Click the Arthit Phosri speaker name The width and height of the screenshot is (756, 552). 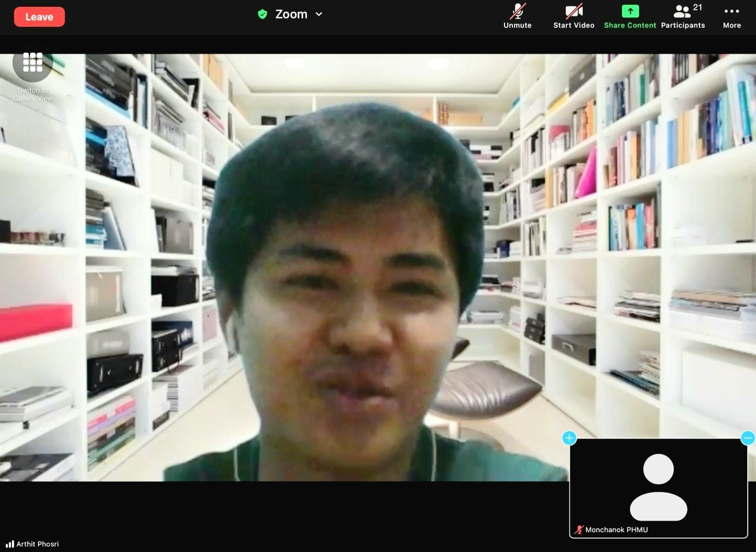pyautogui.click(x=38, y=544)
